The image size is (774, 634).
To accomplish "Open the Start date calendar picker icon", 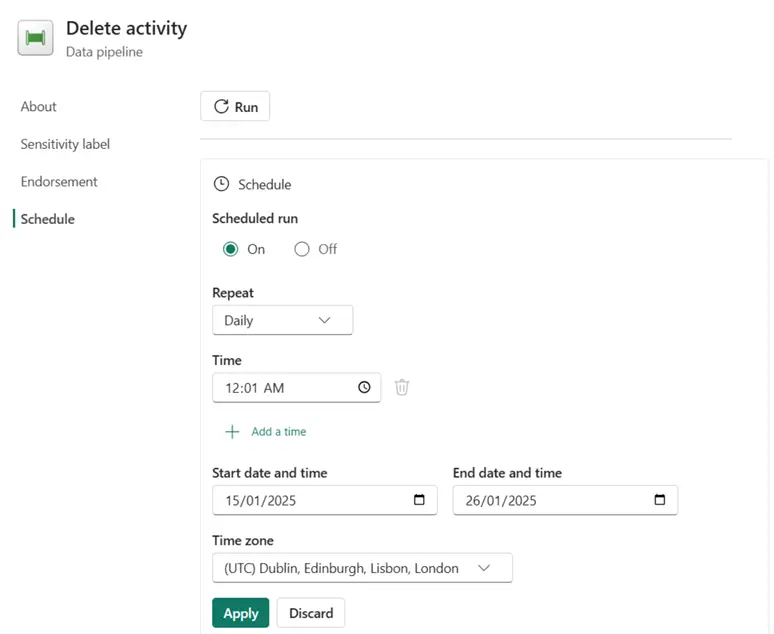I will click(x=419, y=500).
